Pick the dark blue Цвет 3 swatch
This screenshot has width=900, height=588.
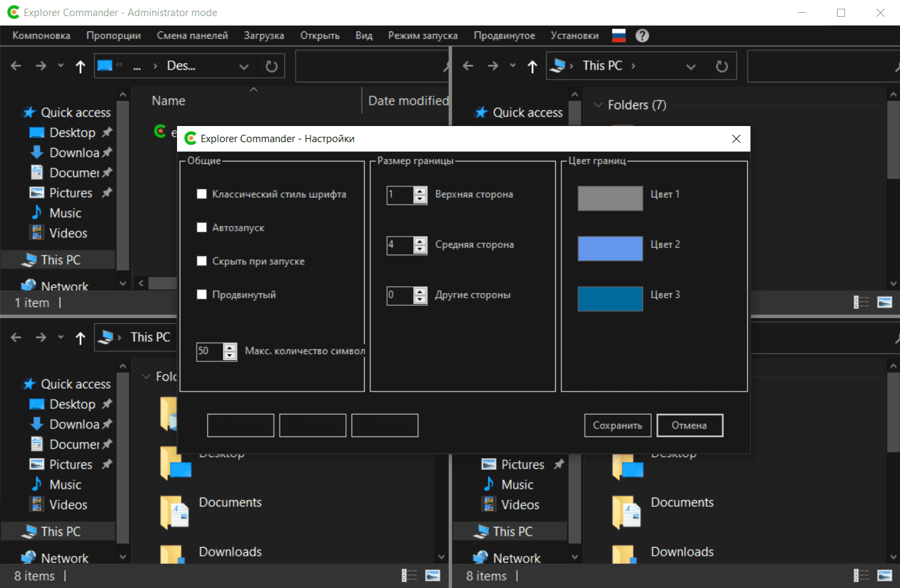pyautogui.click(x=610, y=299)
